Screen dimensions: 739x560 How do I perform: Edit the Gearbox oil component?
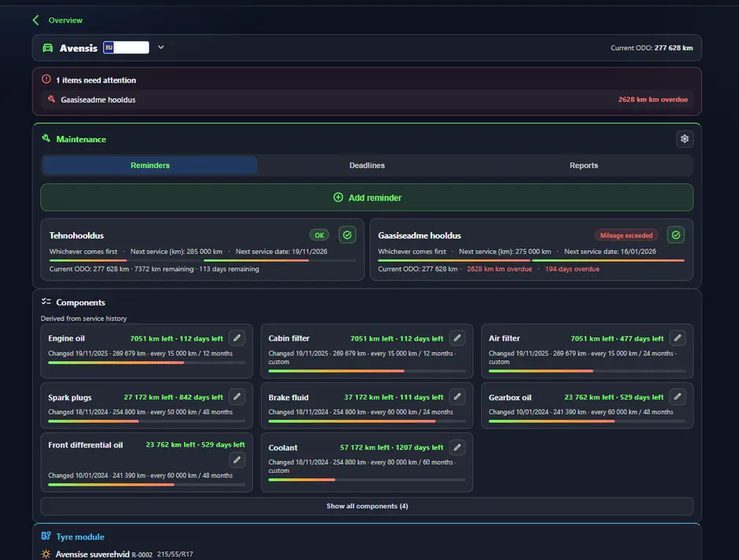677,397
